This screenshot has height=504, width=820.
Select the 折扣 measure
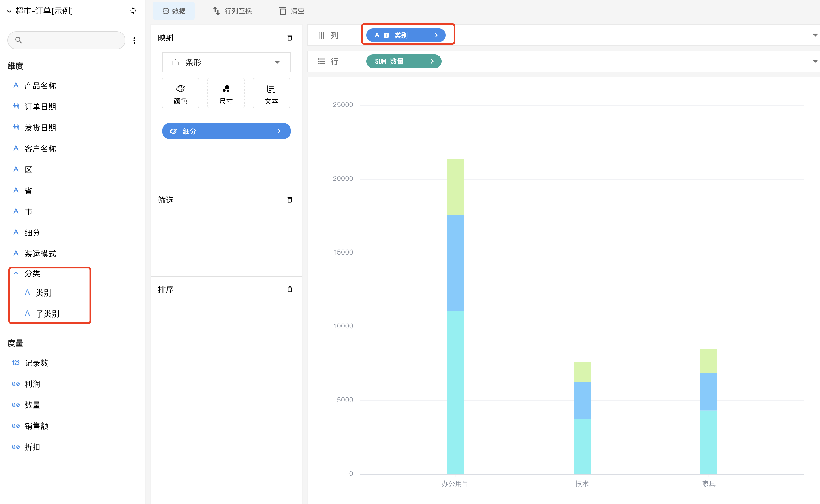point(32,447)
